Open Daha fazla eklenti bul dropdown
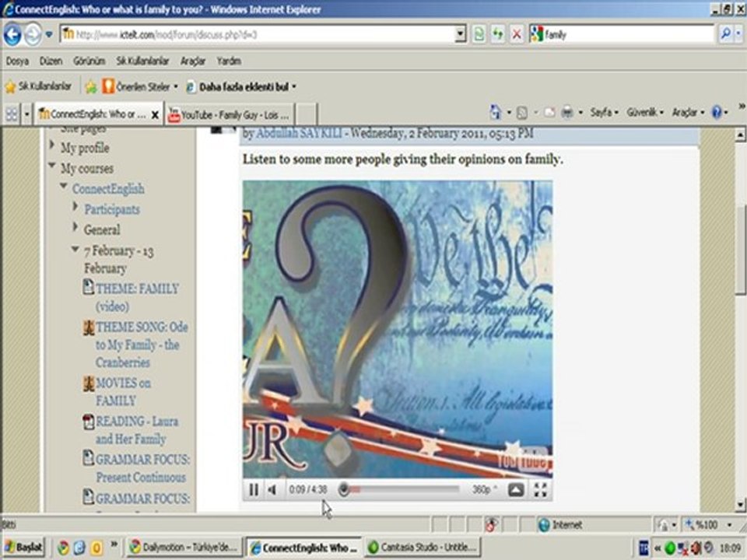Image resolution: width=747 pixels, height=560 pixels. pos(241,86)
